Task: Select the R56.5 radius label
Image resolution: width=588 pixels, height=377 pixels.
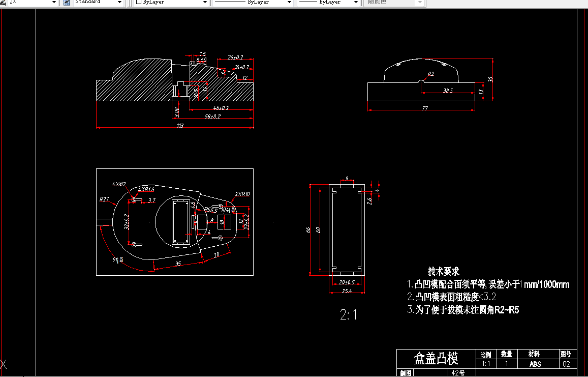Action: pyautogui.click(x=210, y=210)
